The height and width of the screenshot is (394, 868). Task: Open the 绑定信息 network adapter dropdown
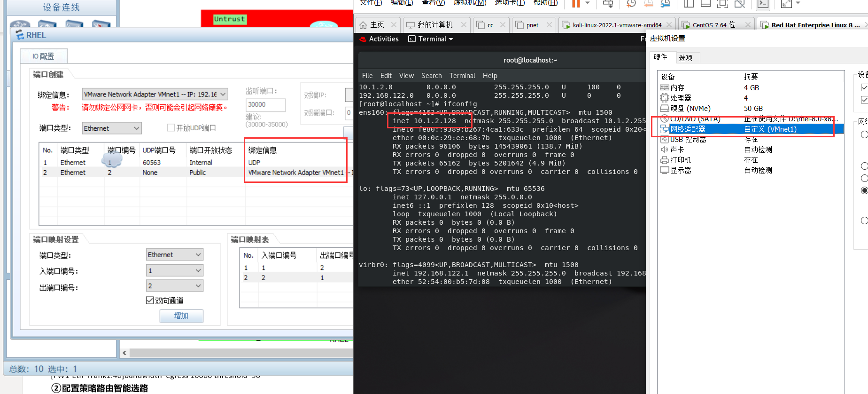click(x=155, y=95)
